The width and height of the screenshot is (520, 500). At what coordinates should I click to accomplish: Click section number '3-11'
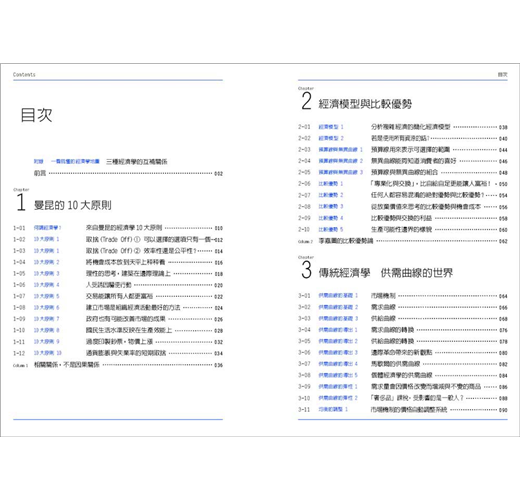pos(304,409)
